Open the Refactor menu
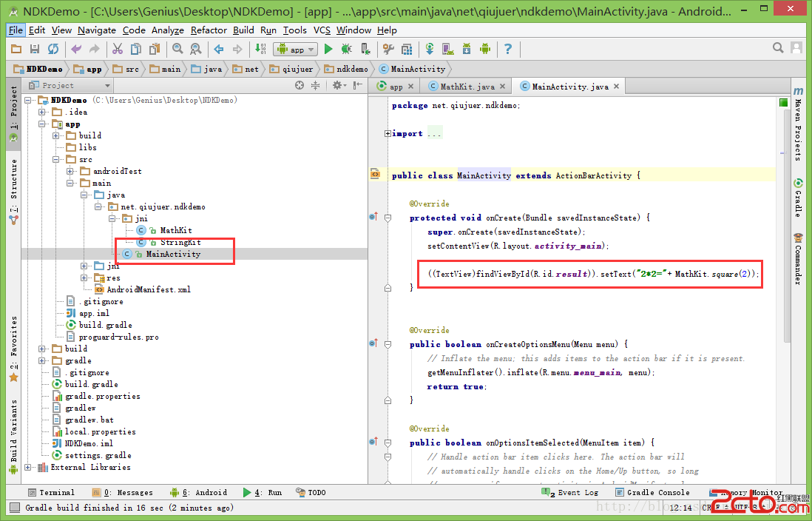Image resolution: width=812 pixels, height=521 pixels. pos(209,30)
